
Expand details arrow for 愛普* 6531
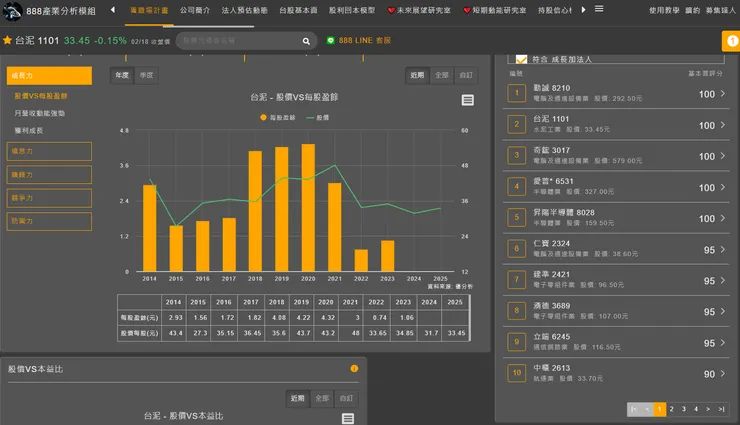coord(723,187)
